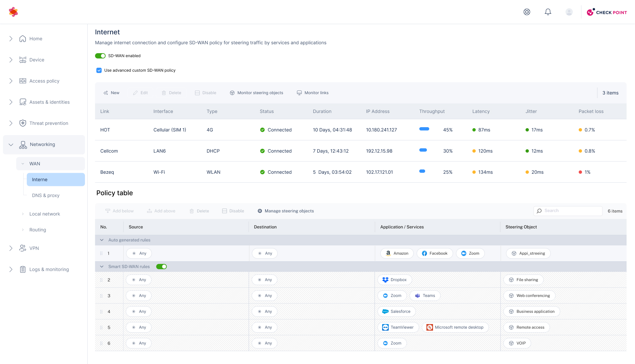Click the Dropbox application chip
The height and width of the screenshot is (364, 635).
pyautogui.click(x=395, y=280)
